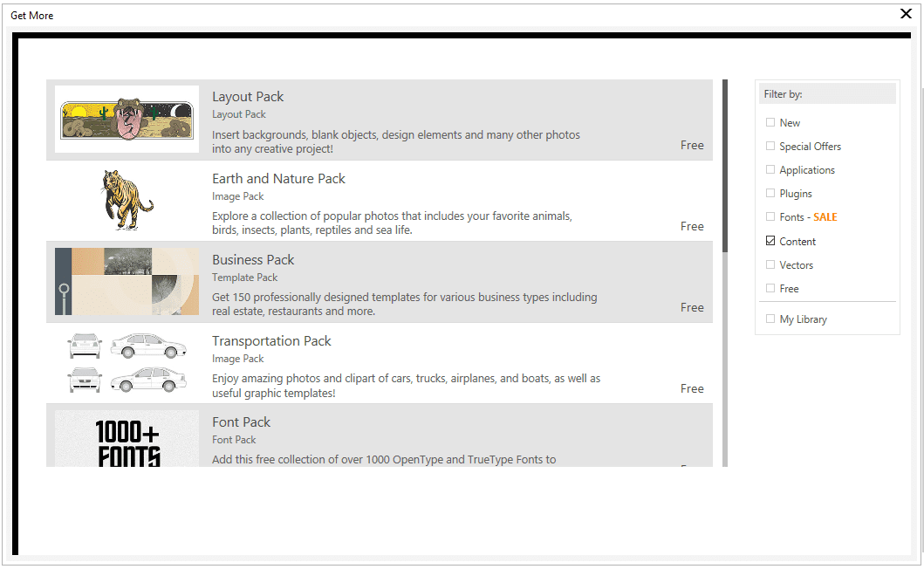
Task: Click the car clipart thumbnail
Action: (127, 363)
